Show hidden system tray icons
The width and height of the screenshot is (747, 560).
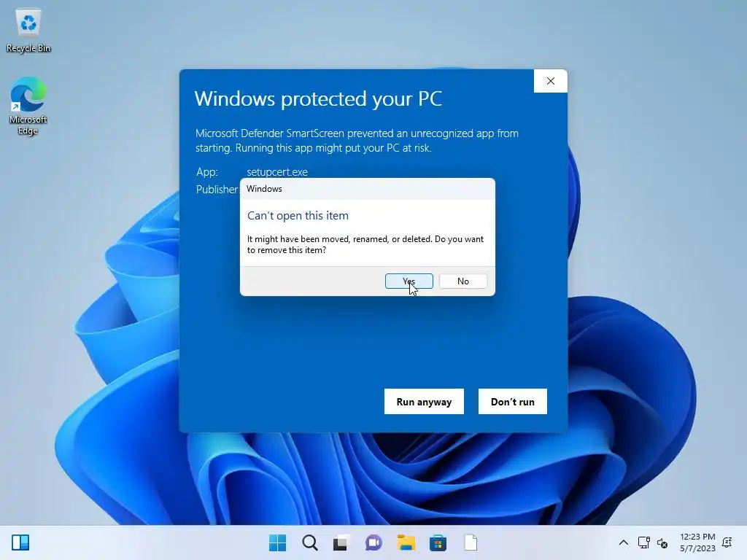point(623,542)
